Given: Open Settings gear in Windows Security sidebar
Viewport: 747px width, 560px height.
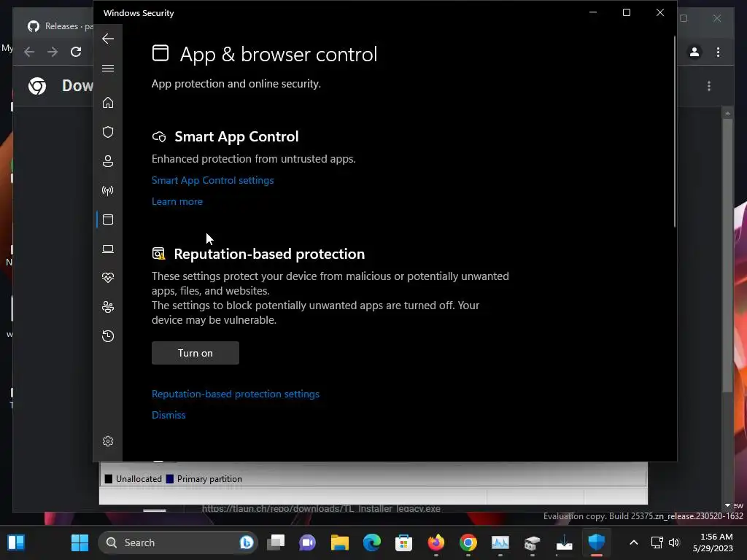Looking at the screenshot, I should click(x=108, y=441).
